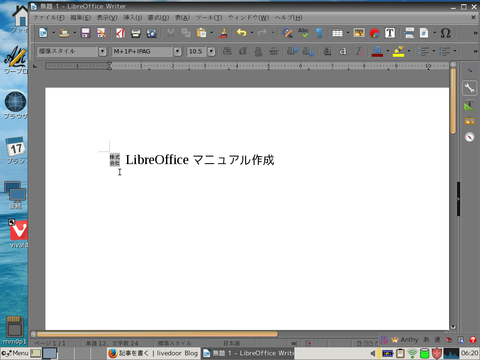The image size is (480, 360).
Task: Expand bullet list style dropdown arrow
Action: [433, 51]
